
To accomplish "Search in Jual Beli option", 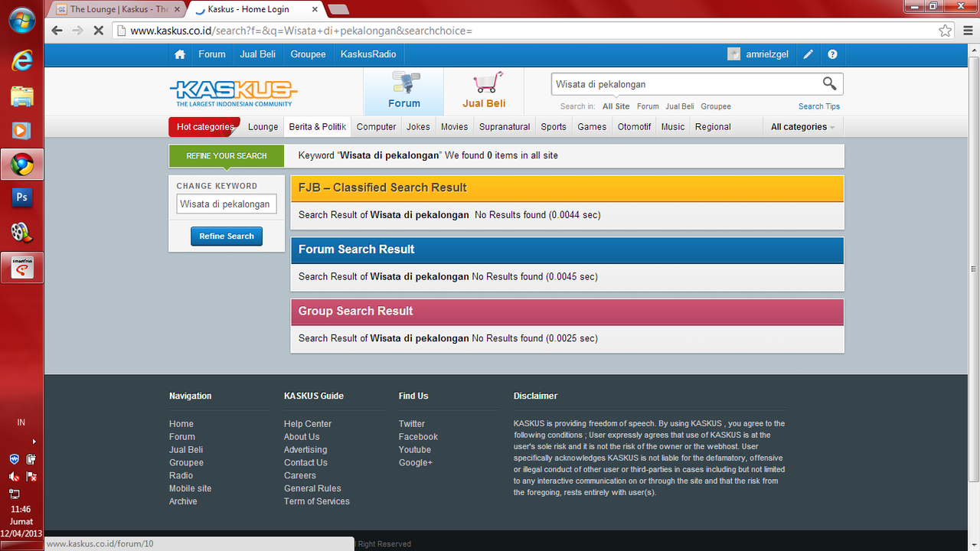I will pyautogui.click(x=680, y=106).
